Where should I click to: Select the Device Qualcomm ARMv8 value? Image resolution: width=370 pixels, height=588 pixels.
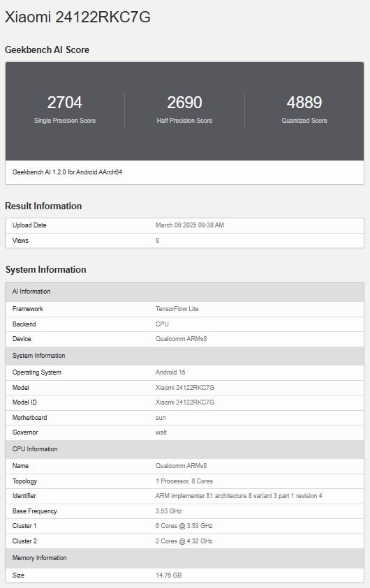182,338
